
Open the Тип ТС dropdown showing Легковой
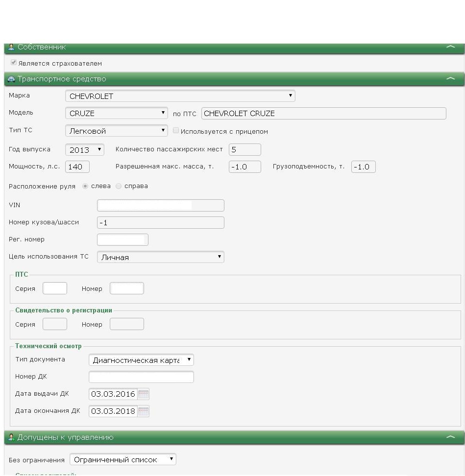[x=117, y=131]
